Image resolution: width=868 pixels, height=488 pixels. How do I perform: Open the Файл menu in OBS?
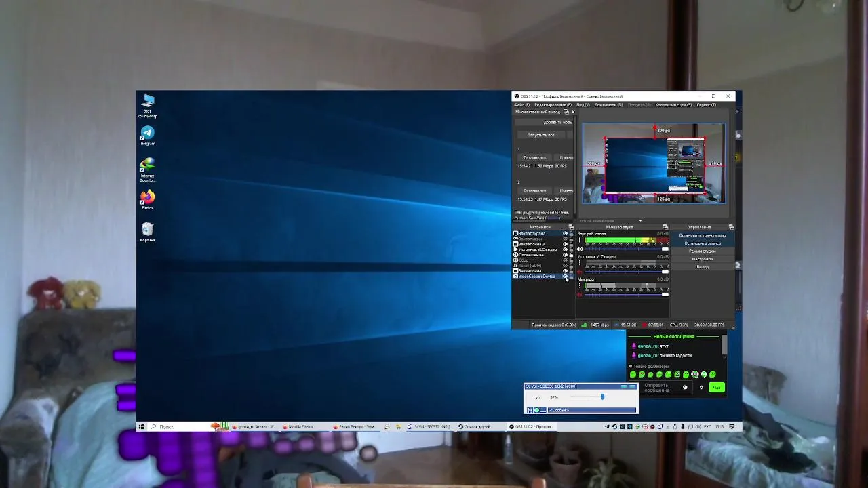point(522,105)
